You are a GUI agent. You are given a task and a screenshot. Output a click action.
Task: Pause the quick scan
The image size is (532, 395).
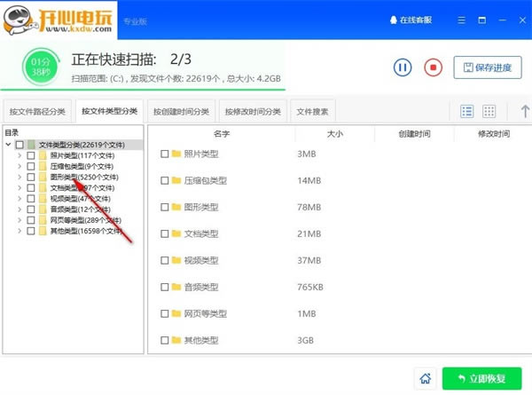tap(403, 67)
